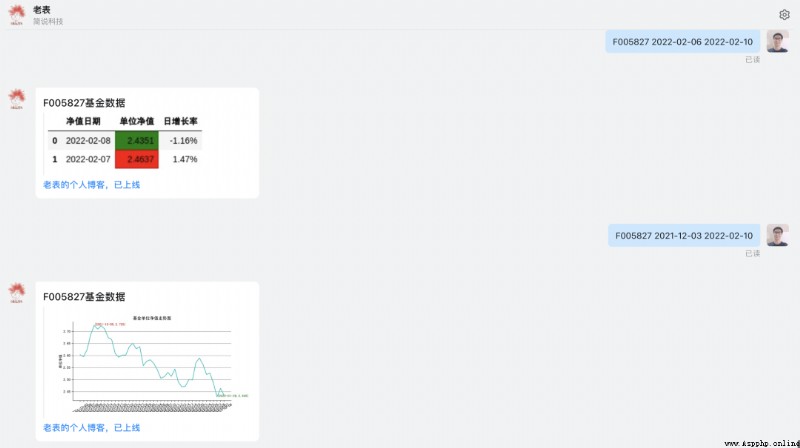Click the 单位净值 column header

tap(137, 121)
